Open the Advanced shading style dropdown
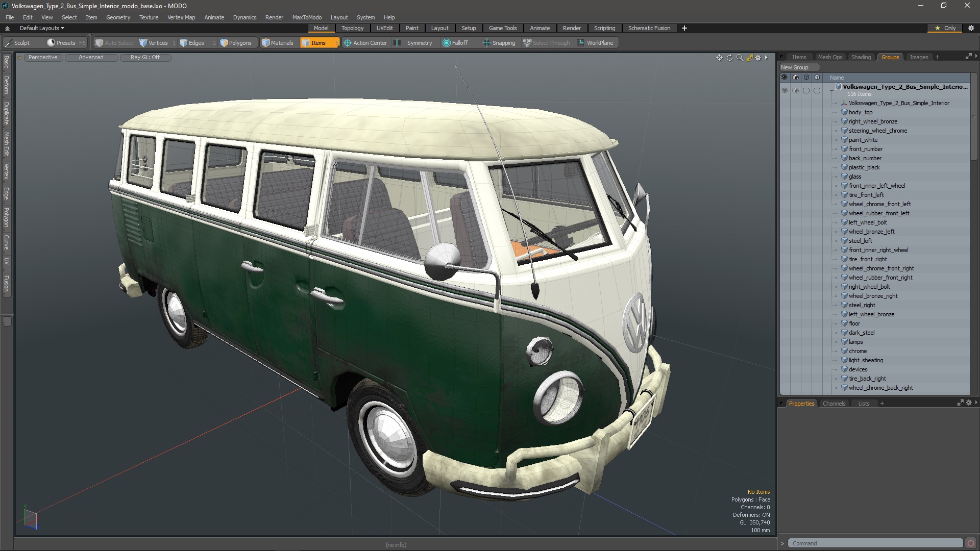This screenshot has width=980, height=551. pos(91,57)
